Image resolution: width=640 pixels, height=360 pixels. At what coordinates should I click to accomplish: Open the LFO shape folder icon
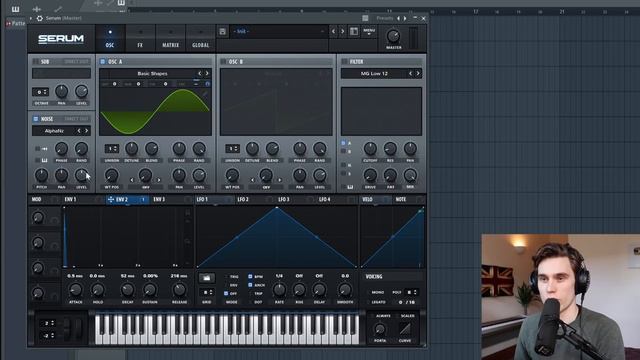tap(207, 278)
